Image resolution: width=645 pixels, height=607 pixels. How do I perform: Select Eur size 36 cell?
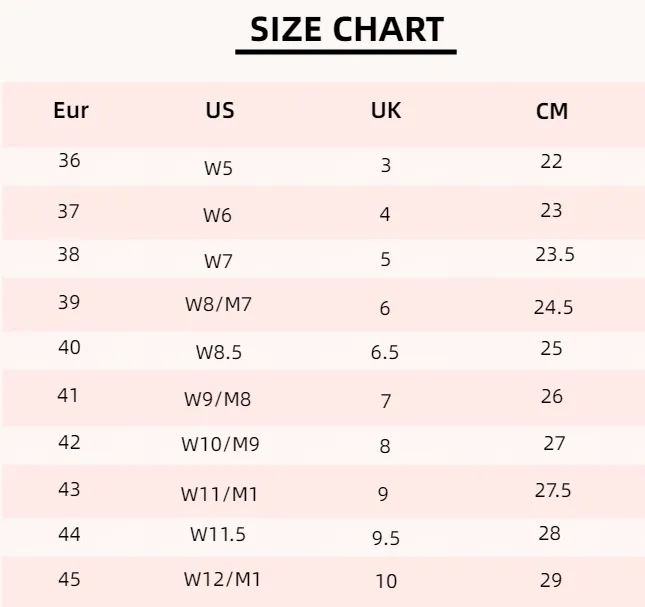pyautogui.click(x=69, y=160)
